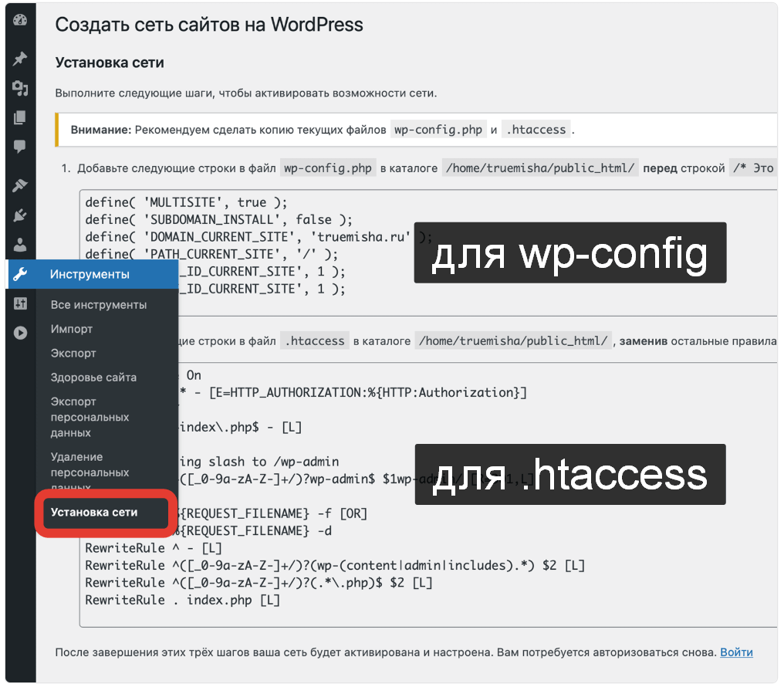784x684 pixels.
Task: Open Users person icon in sidebar
Action: (20, 245)
